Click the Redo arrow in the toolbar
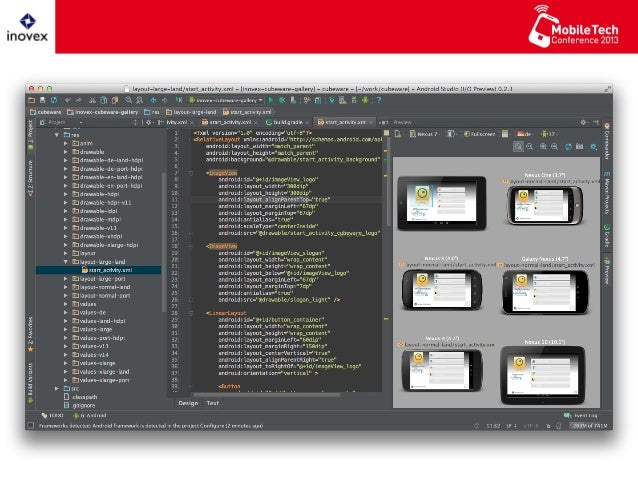638x479 pixels. click(x=79, y=100)
